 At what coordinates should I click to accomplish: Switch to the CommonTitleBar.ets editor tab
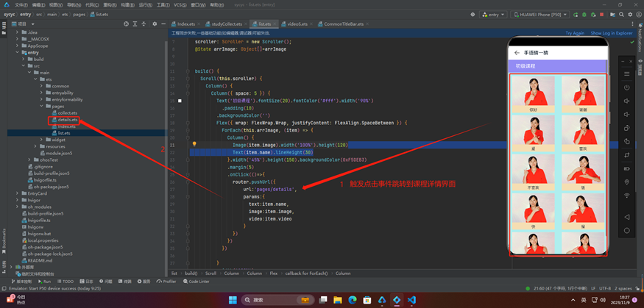coord(344,24)
